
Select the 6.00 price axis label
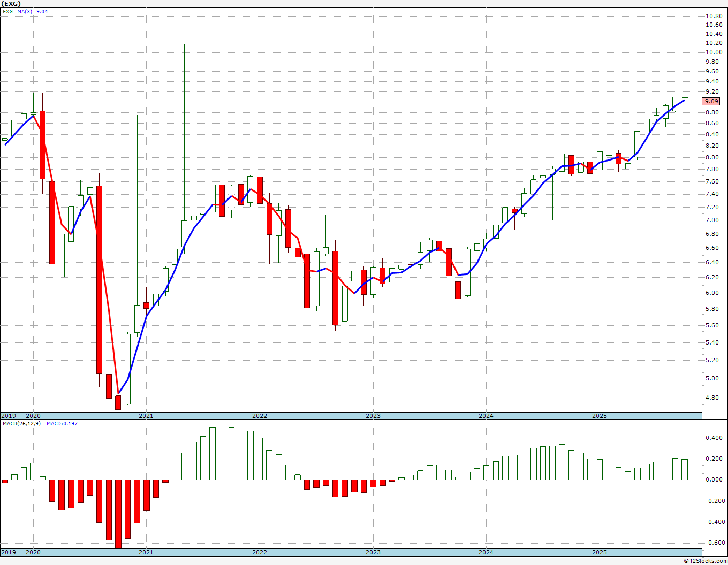click(x=712, y=293)
